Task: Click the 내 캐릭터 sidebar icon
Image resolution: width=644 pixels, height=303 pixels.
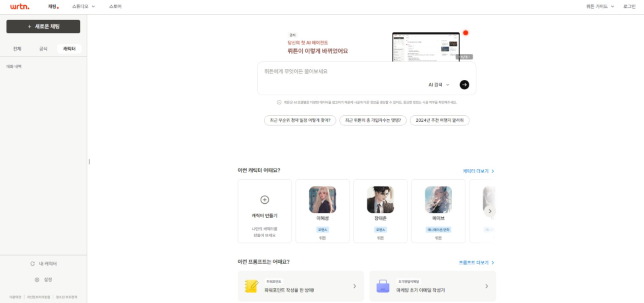Action: pyautogui.click(x=33, y=264)
